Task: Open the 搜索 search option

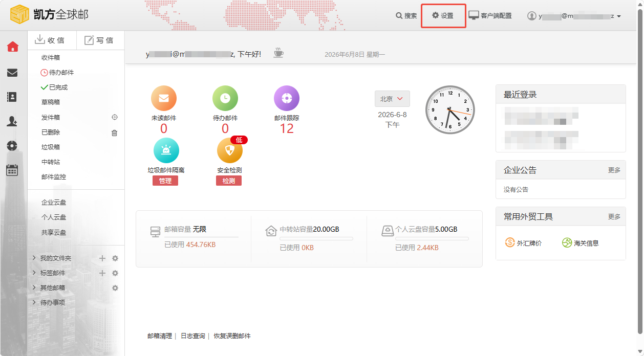Action: tap(406, 16)
